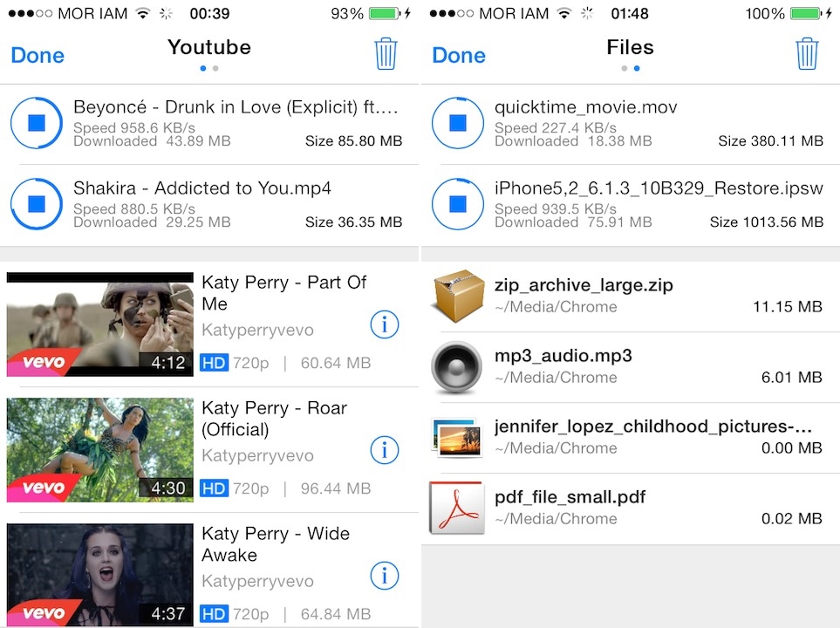Tap the 'Downloaded 75.91 MB' label

tap(573, 222)
